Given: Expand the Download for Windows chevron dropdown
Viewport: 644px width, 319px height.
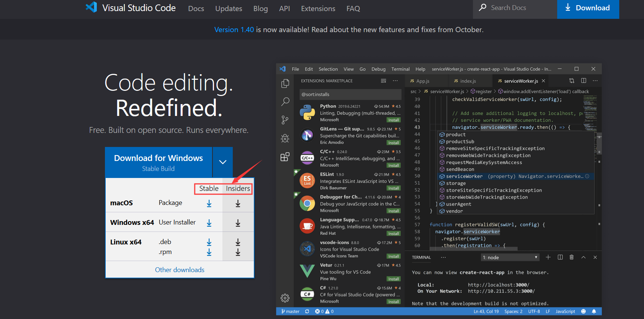Looking at the screenshot, I should pyautogui.click(x=223, y=162).
